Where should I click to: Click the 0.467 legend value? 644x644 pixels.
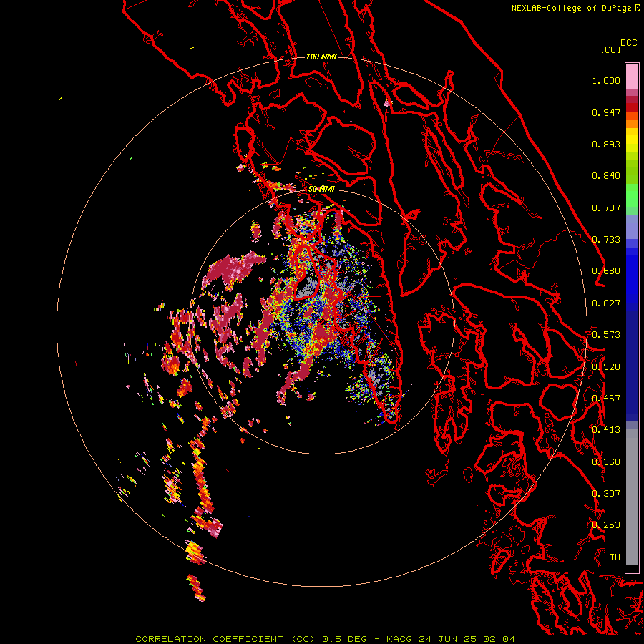(x=606, y=398)
